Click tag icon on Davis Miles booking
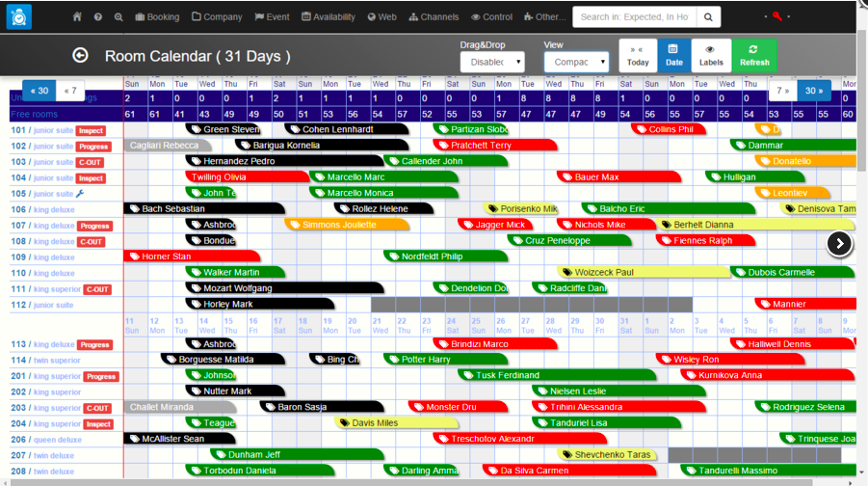 (x=344, y=422)
